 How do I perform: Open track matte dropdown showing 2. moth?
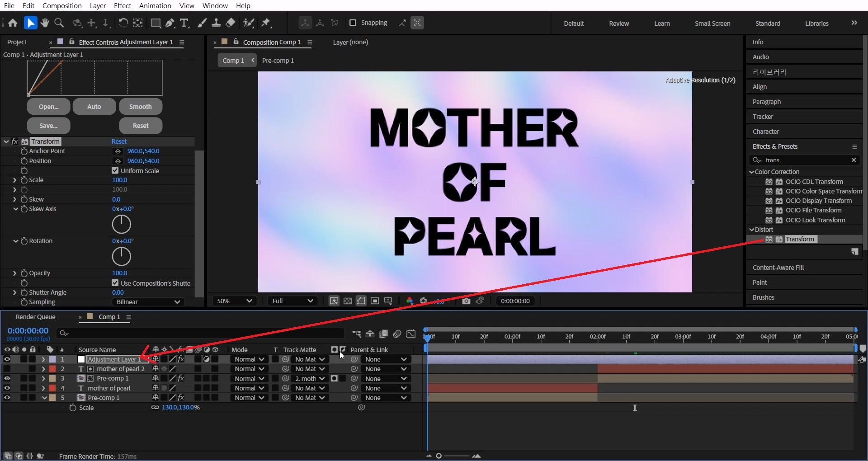[310, 379]
